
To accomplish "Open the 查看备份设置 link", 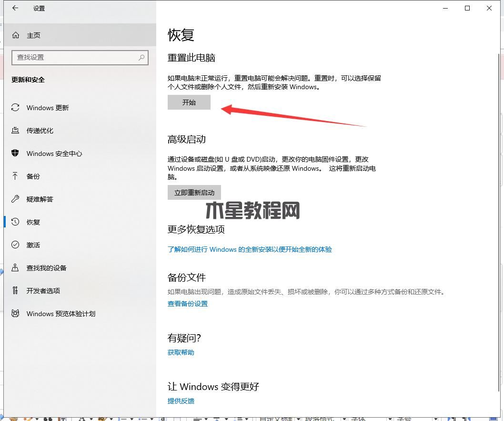I will tap(187, 304).
